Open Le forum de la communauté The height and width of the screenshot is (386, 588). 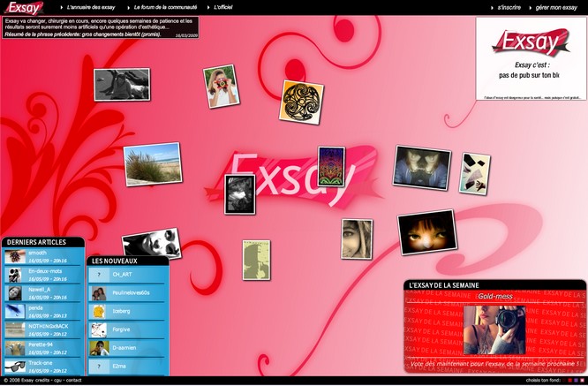pyautogui.click(x=165, y=7)
